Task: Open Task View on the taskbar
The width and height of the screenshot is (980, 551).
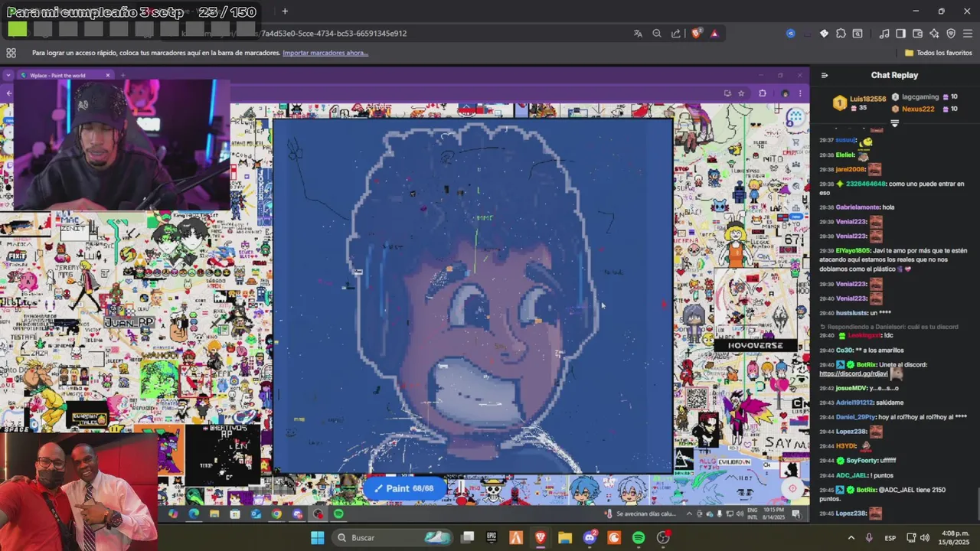Action: [467, 538]
